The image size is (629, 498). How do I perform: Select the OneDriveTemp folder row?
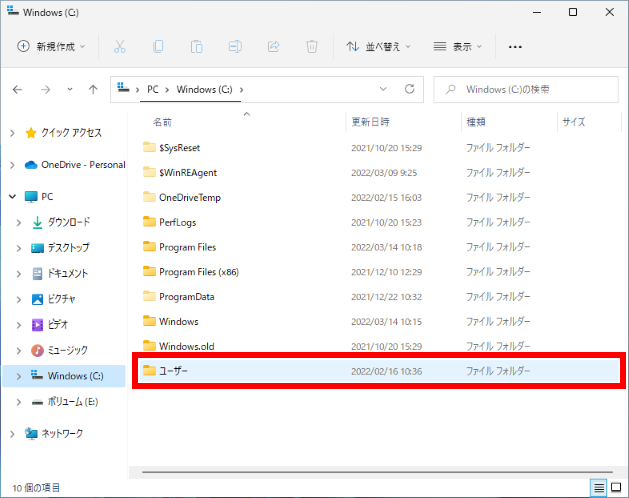377,197
